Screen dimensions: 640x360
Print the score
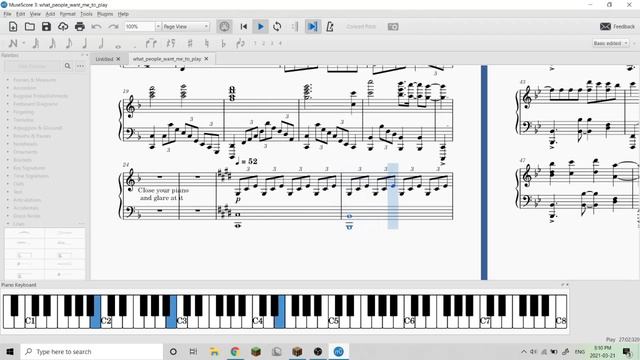[x=80, y=27]
